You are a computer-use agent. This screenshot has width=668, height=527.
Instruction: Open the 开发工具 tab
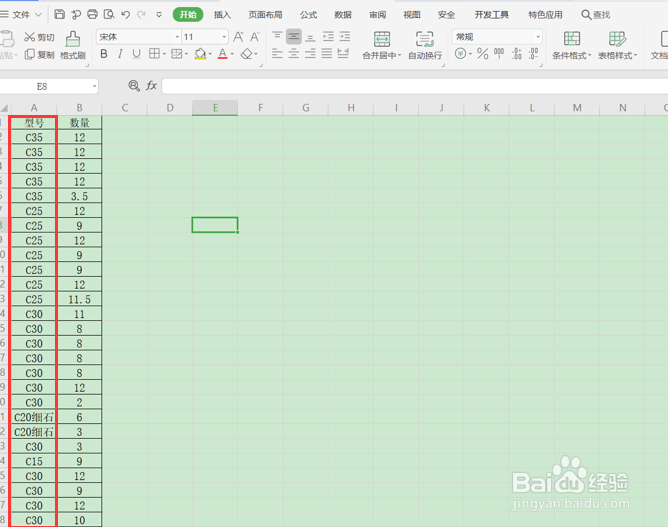click(491, 15)
